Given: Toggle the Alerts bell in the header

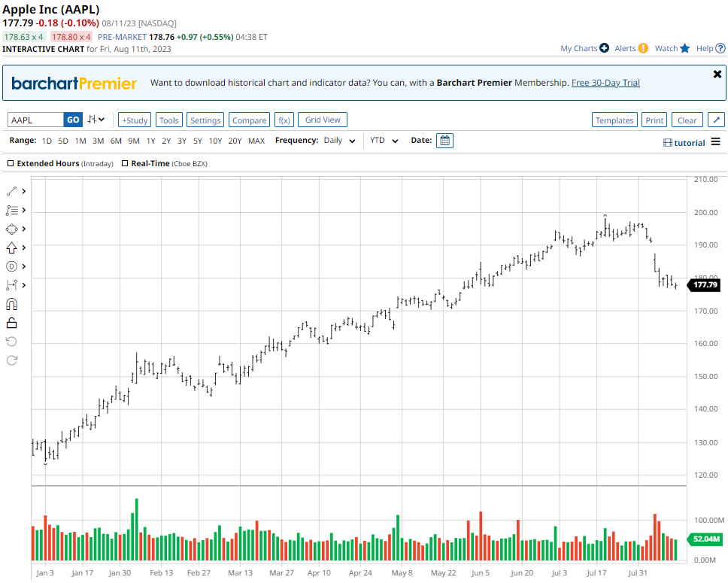Looking at the screenshot, I should pyautogui.click(x=641, y=47).
